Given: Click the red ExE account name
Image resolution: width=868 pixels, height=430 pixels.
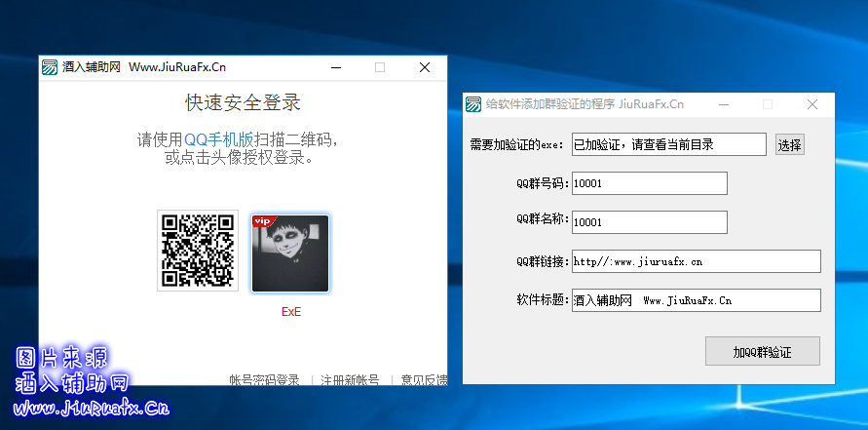Looking at the screenshot, I should click(x=291, y=312).
